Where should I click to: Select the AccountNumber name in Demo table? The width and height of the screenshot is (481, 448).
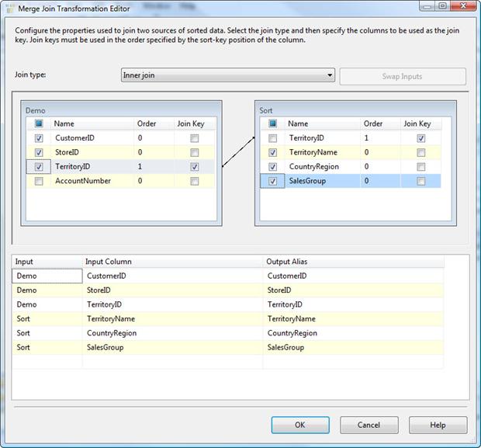point(83,181)
